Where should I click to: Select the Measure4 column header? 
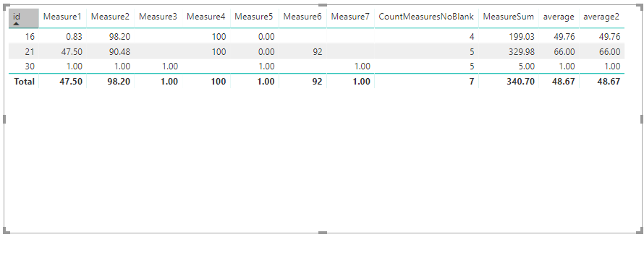coord(206,17)
